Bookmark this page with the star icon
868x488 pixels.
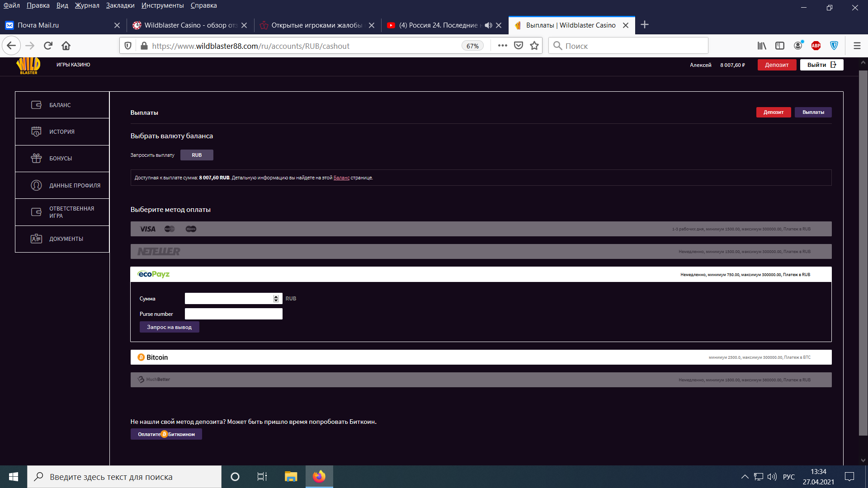point(534,46)
